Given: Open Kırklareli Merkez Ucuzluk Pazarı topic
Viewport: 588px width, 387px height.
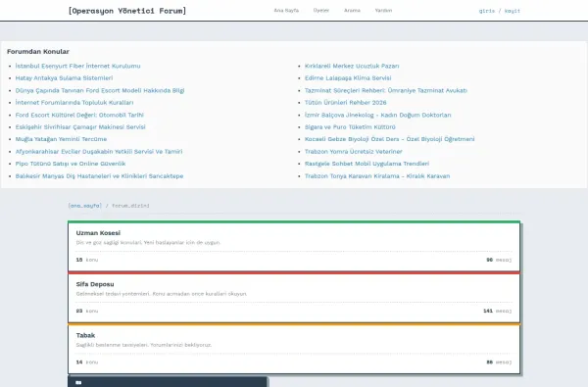Looking at the screenshot, I should click(x=352, y=66).
